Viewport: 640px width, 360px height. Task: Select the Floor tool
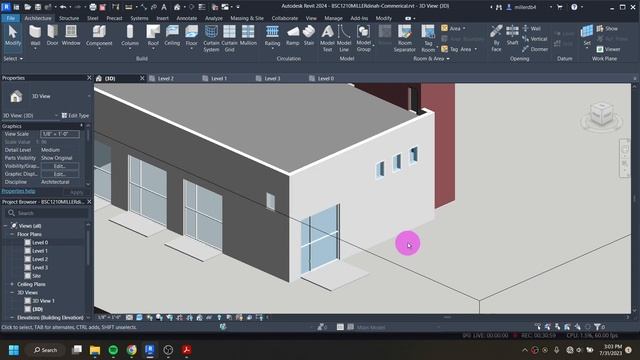[x=191, y=36]
